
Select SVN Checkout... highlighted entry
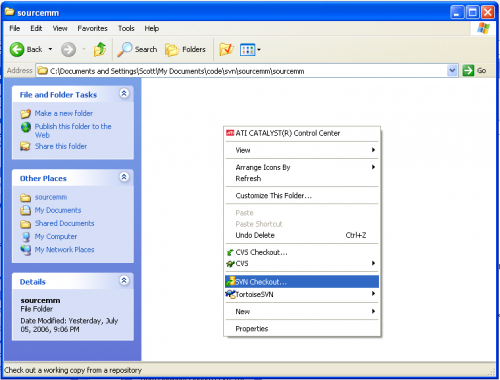(302, 282)
